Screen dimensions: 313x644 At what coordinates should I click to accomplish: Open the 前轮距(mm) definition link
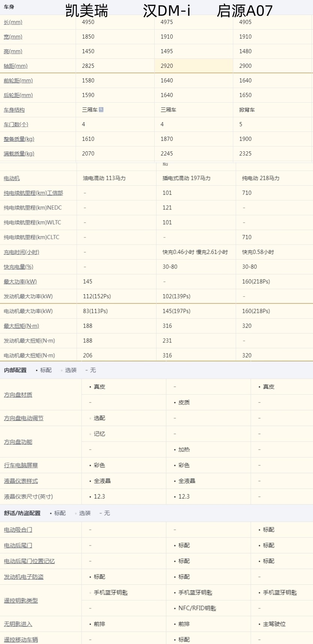(x=18, y=81)
